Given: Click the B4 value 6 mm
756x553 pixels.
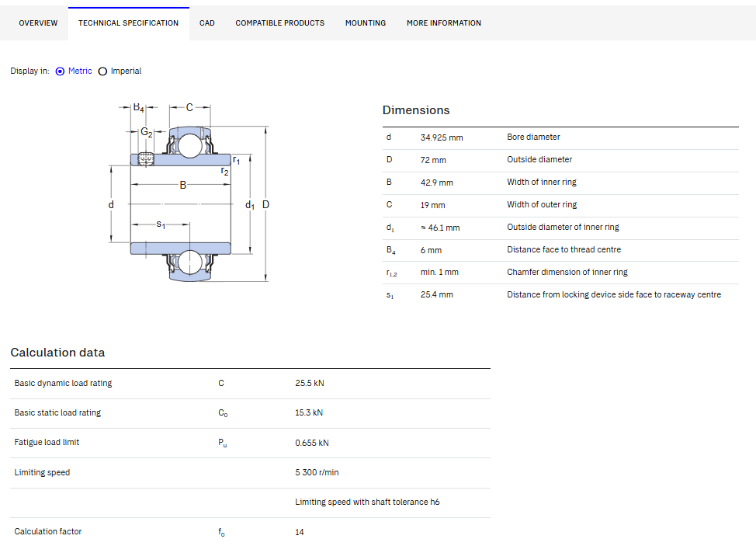Looking at the screenshot, I should [431, 250].
